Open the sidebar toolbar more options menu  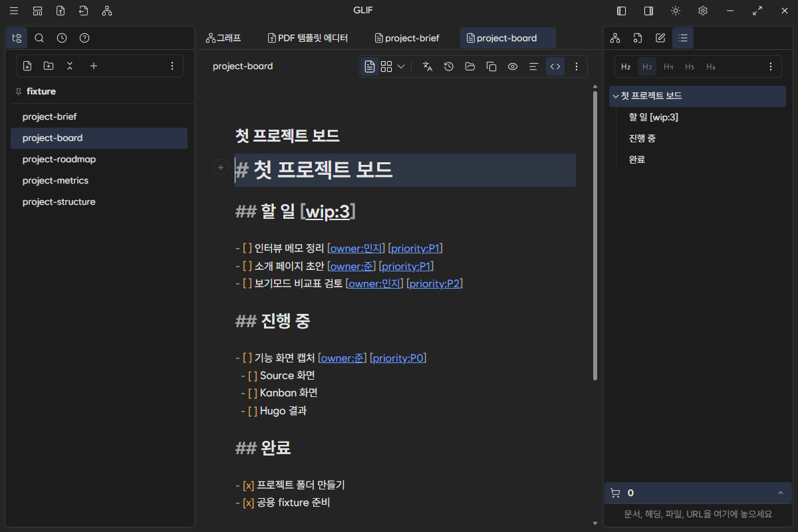172,66
